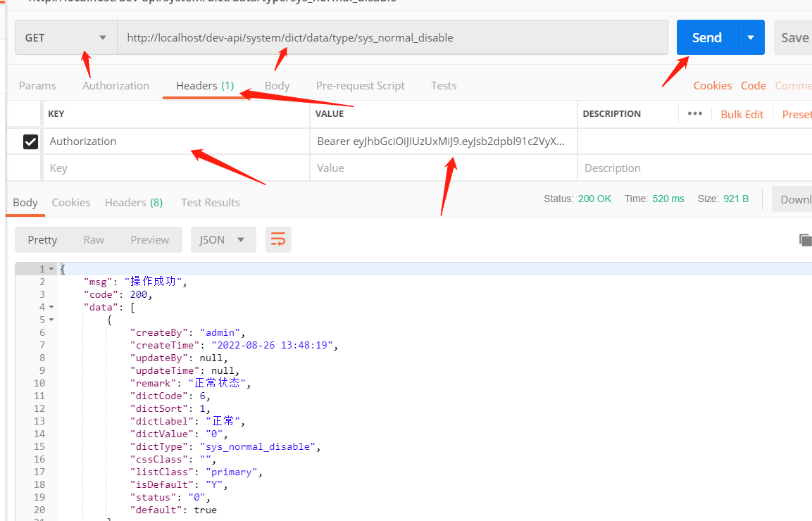The width and height of the screenshot is (812, 521).
Task: Uncheck the Authorization header checkbox
Action: [30, 142]
